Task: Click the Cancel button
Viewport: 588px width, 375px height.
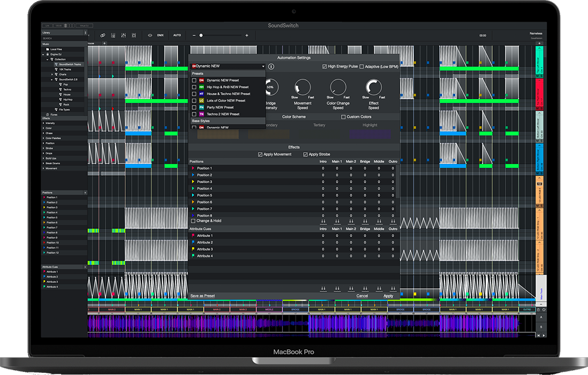Action: pos(362,296)
